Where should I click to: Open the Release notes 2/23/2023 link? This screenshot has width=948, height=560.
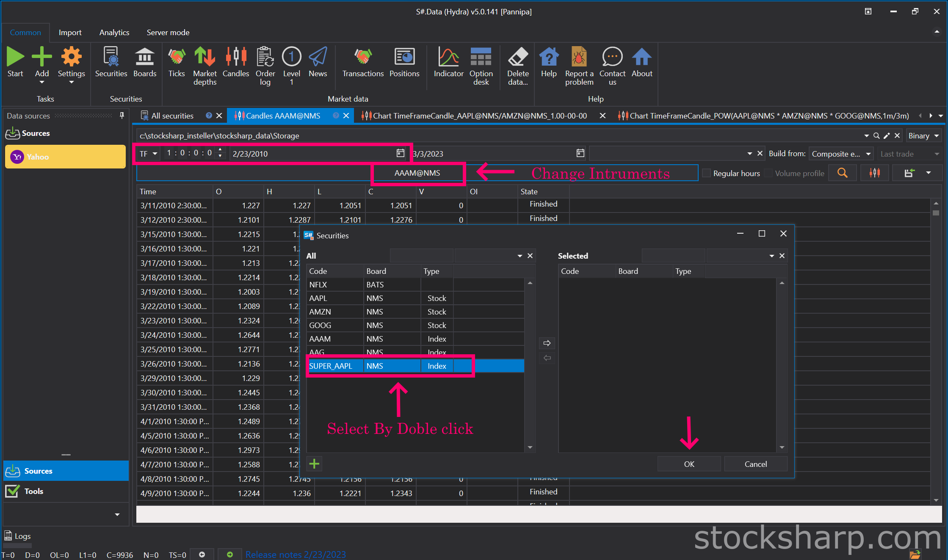click(296, 554)
